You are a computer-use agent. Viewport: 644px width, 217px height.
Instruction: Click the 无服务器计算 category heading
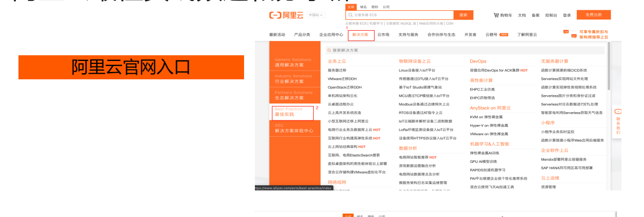(x=554, y=61)
